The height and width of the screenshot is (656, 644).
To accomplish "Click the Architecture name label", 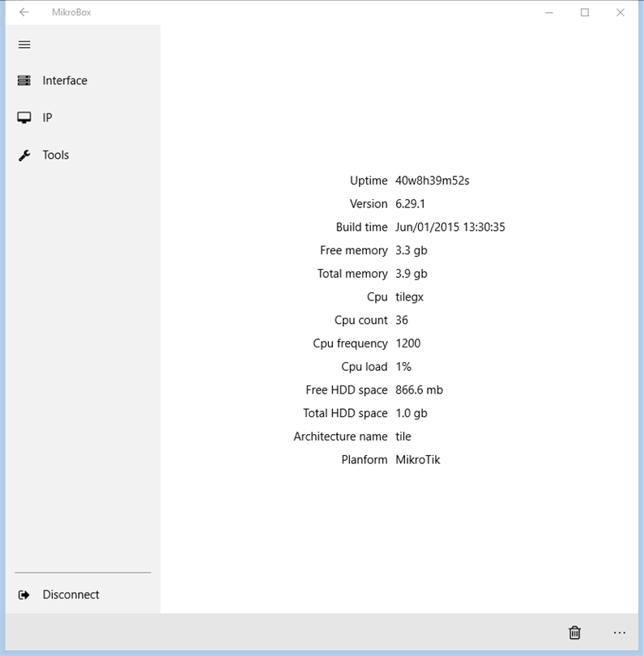I will 340,437.
